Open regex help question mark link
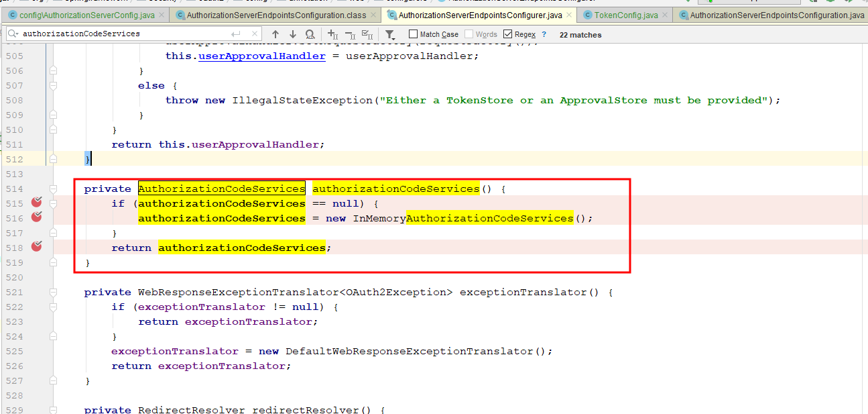This screenshot has height=414, width=868. (x=544, y=34)
